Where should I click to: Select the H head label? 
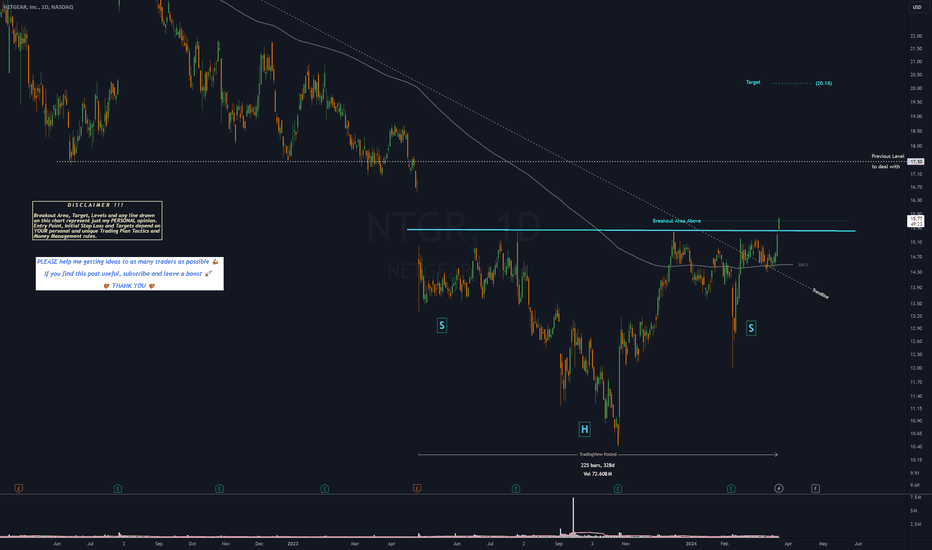coord(584,429)
